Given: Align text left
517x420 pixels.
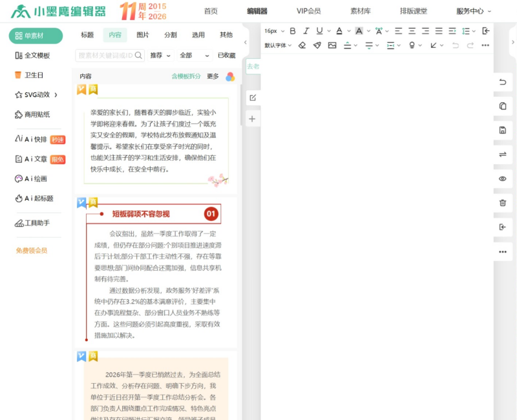Looking at the screenshot, I should [398, 31].
